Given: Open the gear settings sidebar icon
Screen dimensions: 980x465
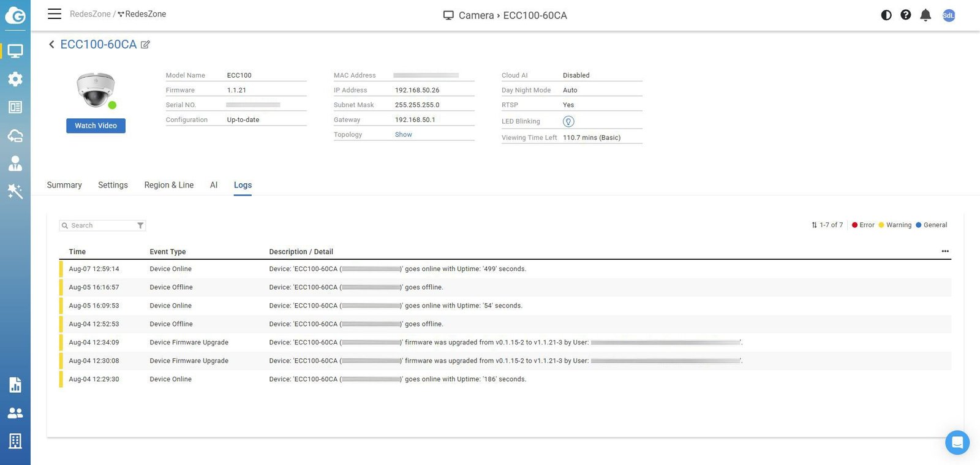Looking at the screenshot, I should coord(15,79).
